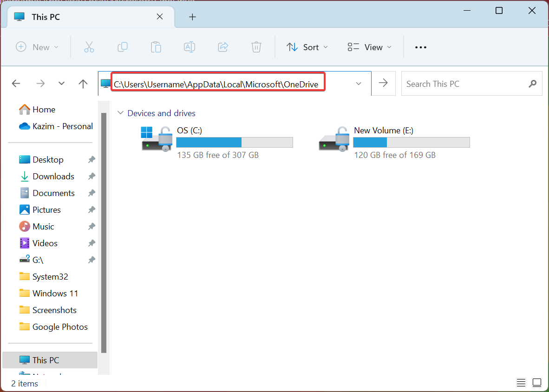Open Documents in the navigation pane
The height and width of the screenshot is (392, 549).
click(46, 193)
